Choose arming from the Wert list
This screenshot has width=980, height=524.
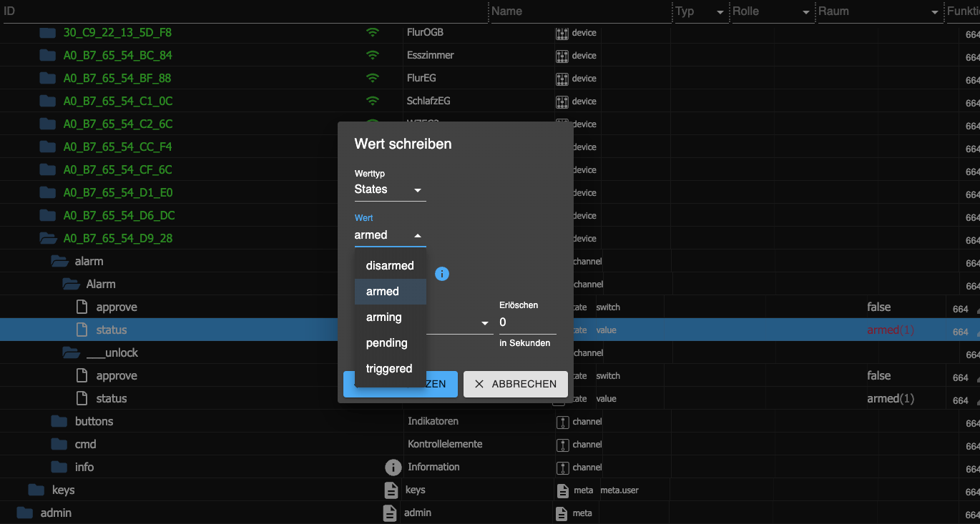pyautogui.click(x=391, y=317)
